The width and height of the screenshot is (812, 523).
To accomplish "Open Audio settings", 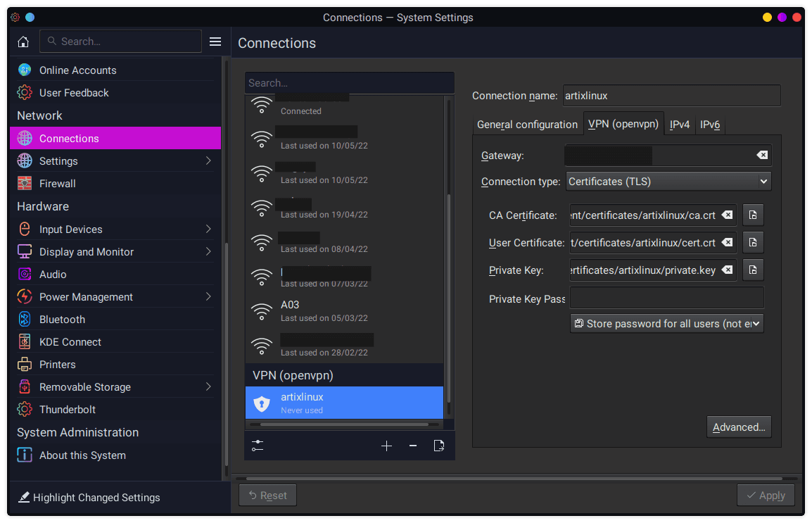I will [x=116, y=274].
